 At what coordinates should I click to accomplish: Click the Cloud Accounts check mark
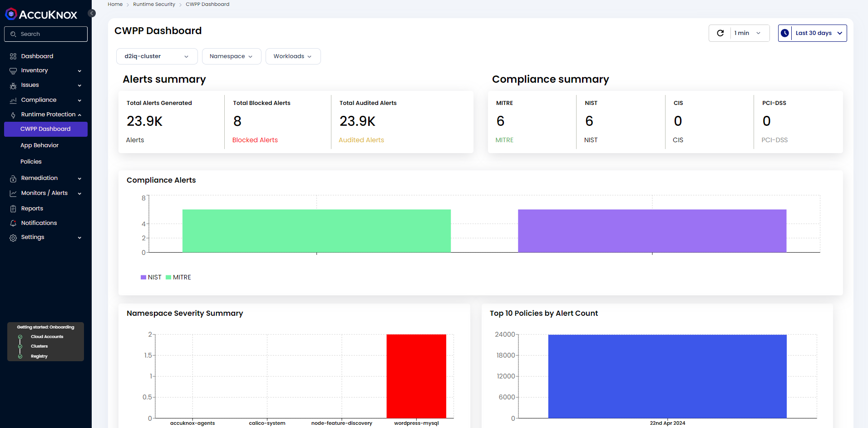[20, 337]
